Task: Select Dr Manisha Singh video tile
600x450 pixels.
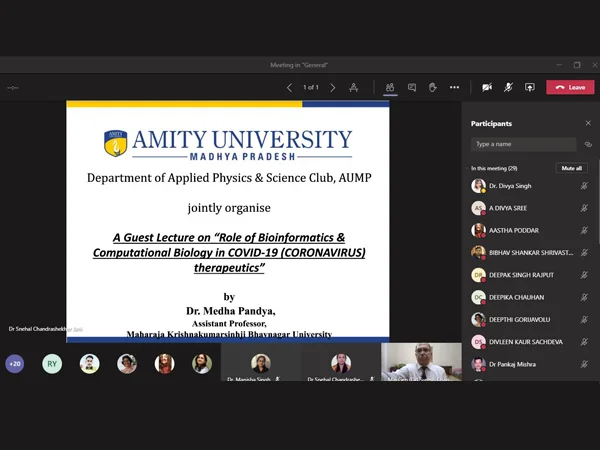Action: pos(261,362)
